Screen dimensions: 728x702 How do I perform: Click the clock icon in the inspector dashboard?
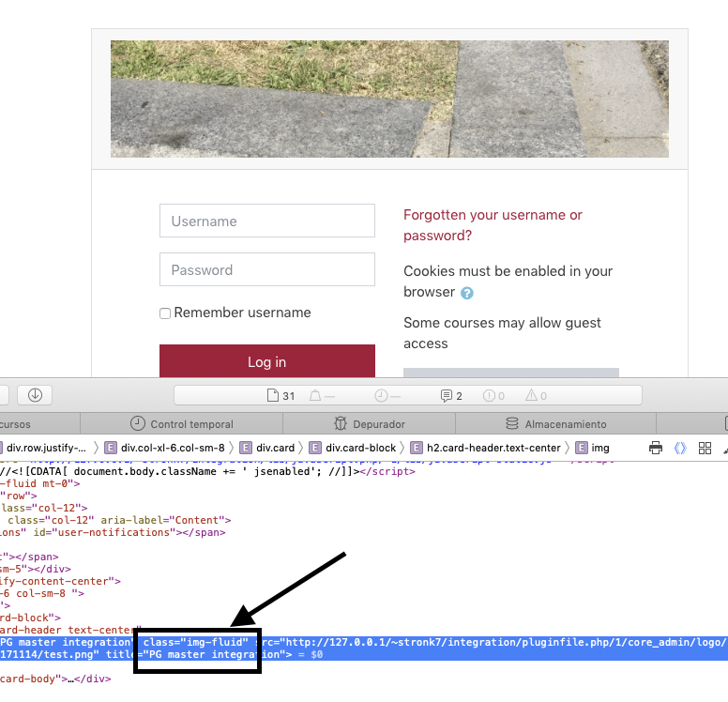click(x=381, y=396)
